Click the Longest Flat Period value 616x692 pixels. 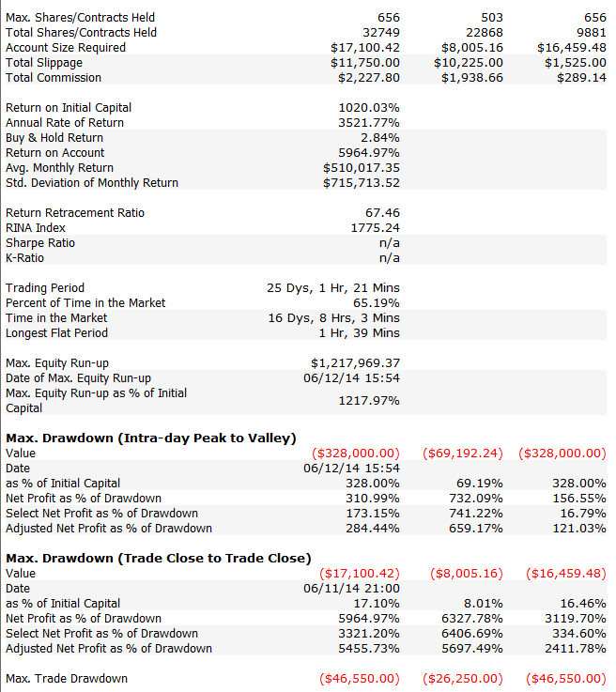coord(360,332)
